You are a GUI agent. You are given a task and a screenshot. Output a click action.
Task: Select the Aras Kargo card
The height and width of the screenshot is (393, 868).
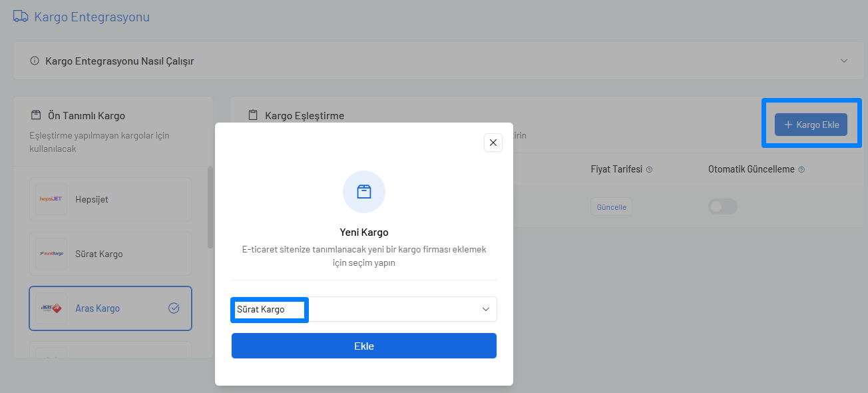(110, 308)
